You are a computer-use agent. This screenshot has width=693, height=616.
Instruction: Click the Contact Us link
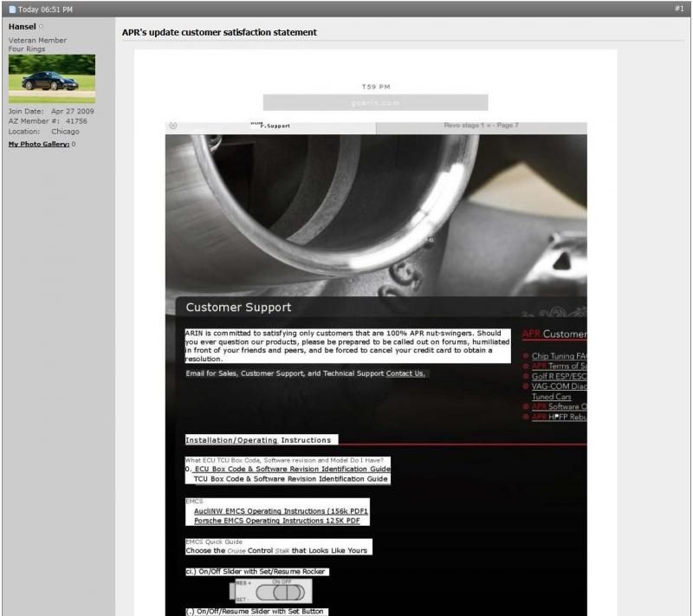tap(405, 373)
